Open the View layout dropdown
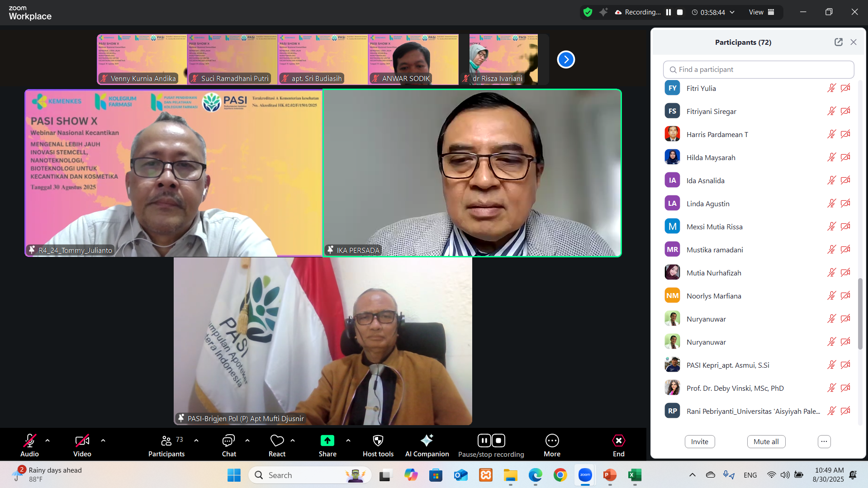 (761, 12)
